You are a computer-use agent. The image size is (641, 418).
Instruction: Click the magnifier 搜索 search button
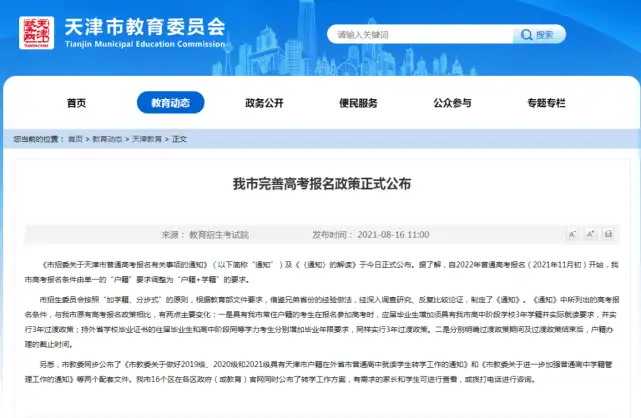(539, 35)
